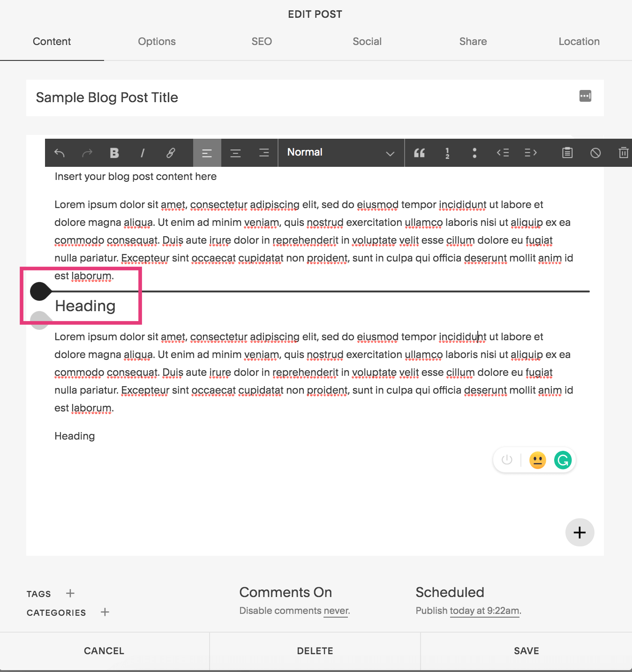632x672 pixels.
Task: Switch to the SEO tab
Action: click(261, 41)
